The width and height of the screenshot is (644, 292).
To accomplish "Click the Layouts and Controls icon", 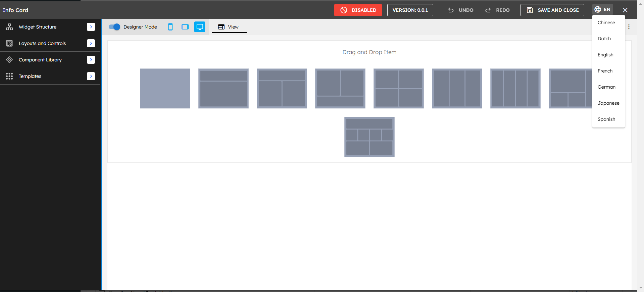I will click(x=9, y=43).
